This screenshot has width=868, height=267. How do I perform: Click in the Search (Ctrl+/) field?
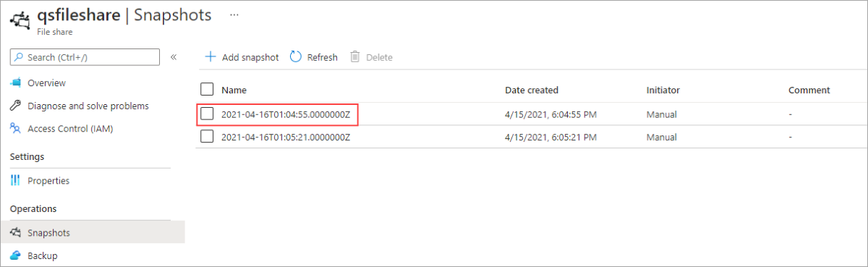pyautogui.click(x=85, y=57)
